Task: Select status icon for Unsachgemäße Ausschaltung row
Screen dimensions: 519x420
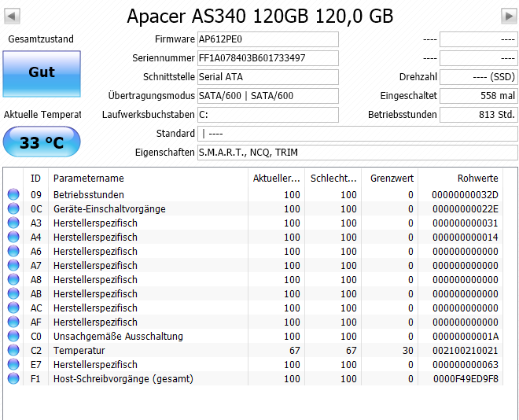Action: pyautogui.click(x=13, y=336)
